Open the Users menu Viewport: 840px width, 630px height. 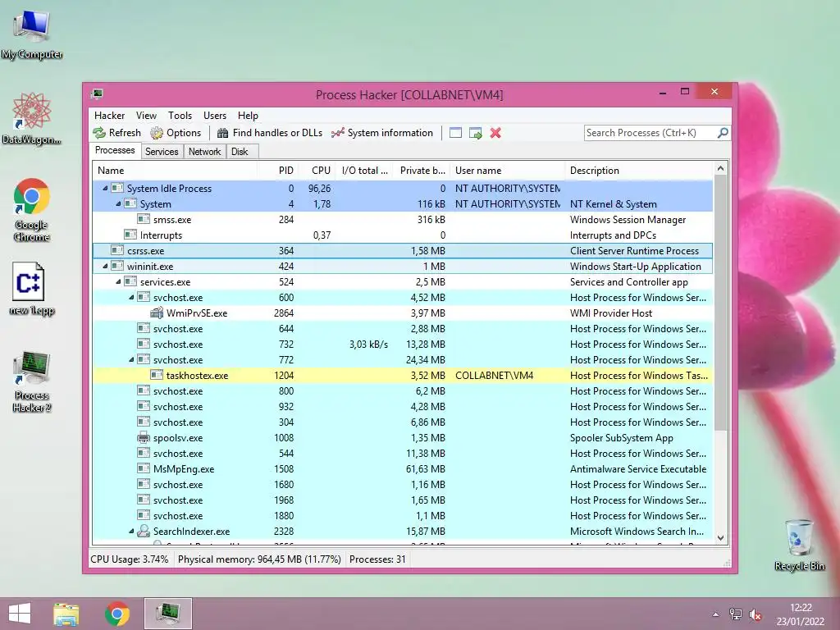point(215,115)
